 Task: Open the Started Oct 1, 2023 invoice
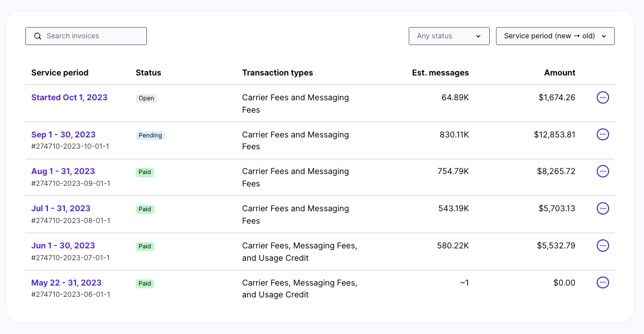pyautogui.click(x=69, y=97)
